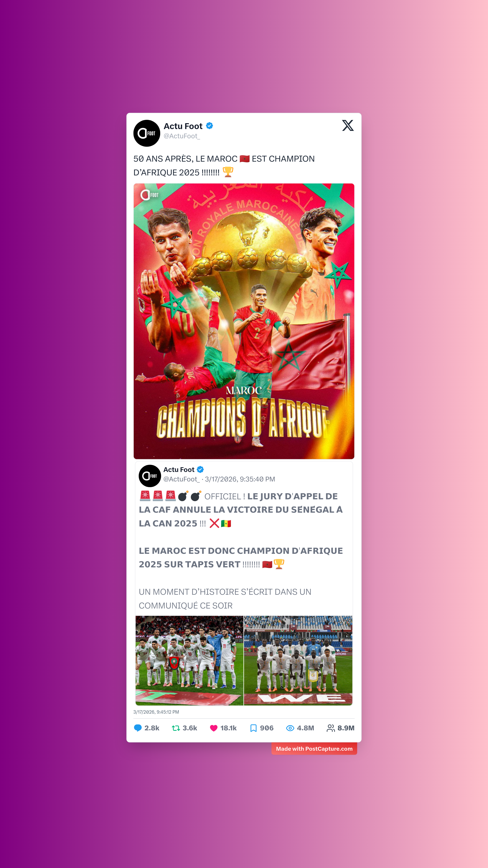488x868 pixels.
Task: Click the main Actu Foot profile avatar
Action: tap(146, 133)
